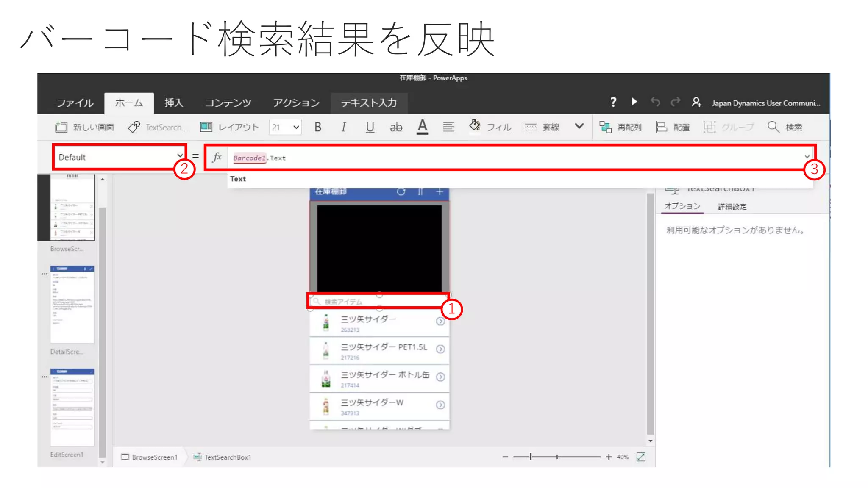
Task: Open EditScreen1 ellipsis options
Action: click(x=44, y=377)
